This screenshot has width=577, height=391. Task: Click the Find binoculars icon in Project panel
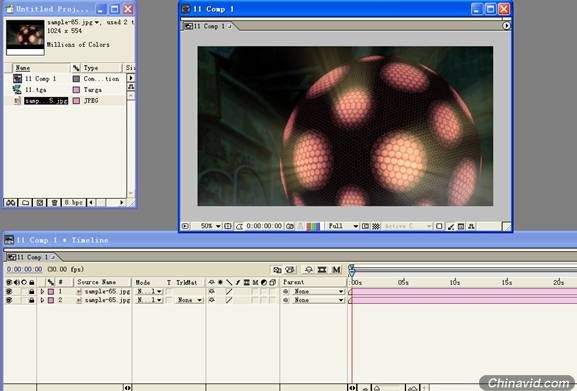(10, 203)
